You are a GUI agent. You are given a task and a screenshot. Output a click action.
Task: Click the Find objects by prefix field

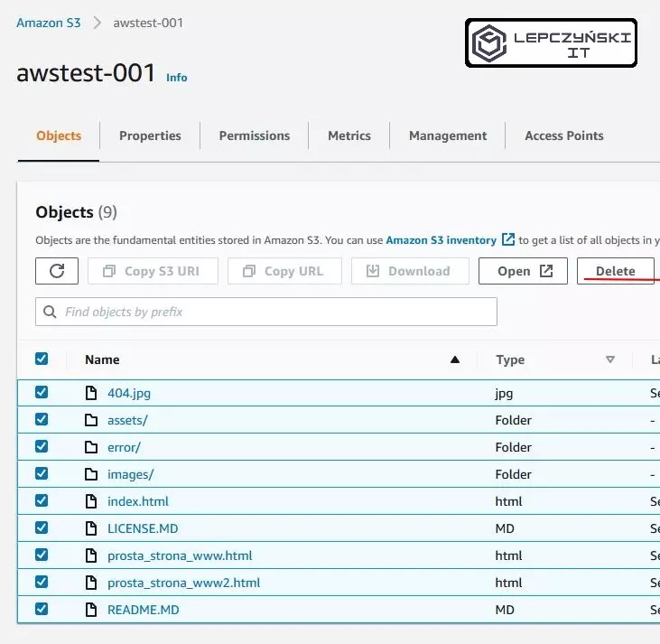pyautogui.click(x=266, y=312)
